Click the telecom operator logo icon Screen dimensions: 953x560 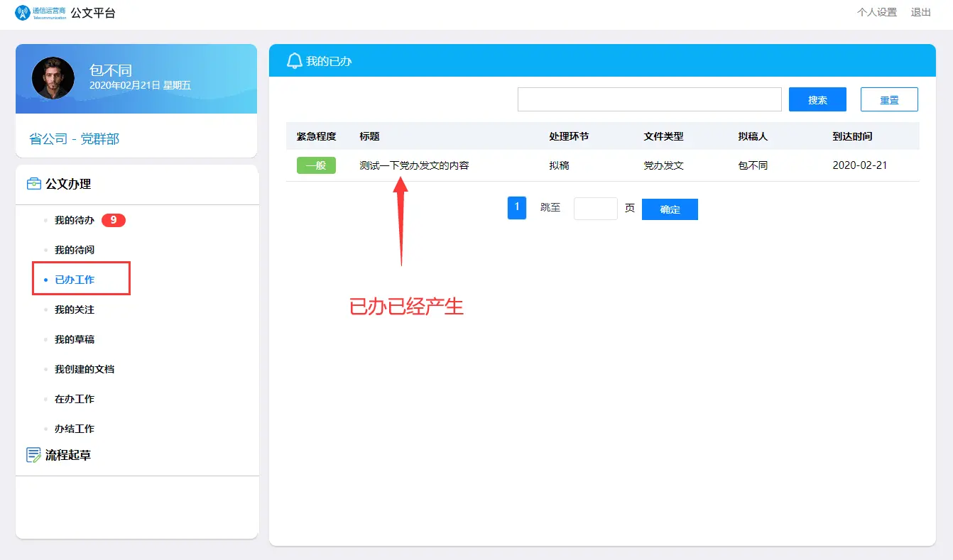click(23, 13)
